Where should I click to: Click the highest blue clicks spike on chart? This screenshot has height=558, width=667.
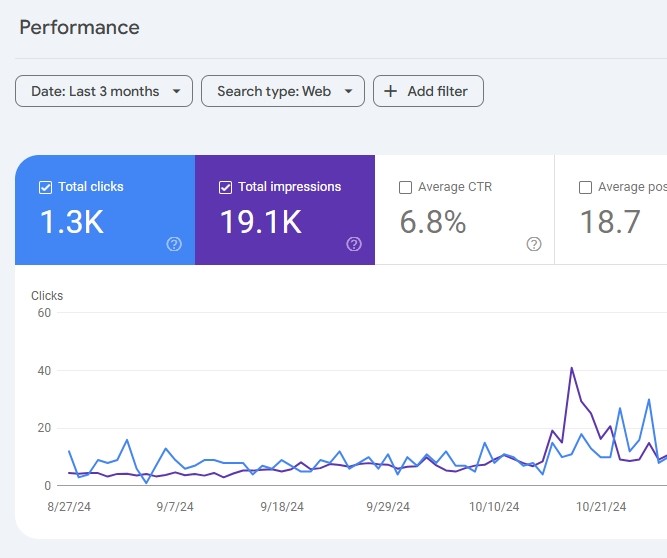tap(649, 400)
